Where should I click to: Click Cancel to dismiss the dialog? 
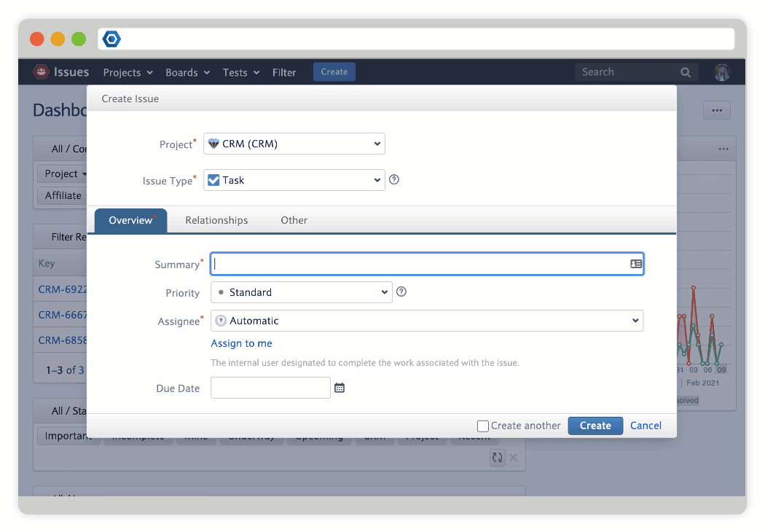[x=646, y=426]
